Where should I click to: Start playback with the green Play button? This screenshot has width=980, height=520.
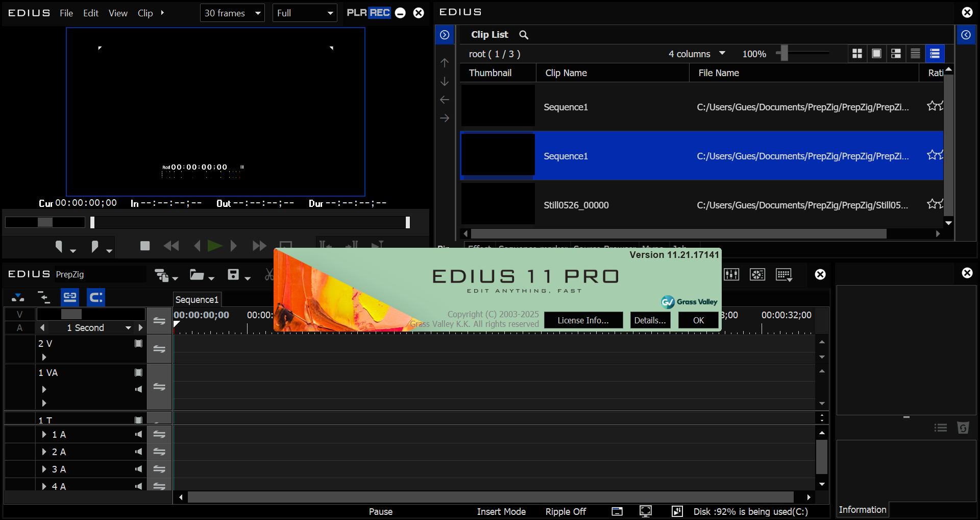[215, 246]
